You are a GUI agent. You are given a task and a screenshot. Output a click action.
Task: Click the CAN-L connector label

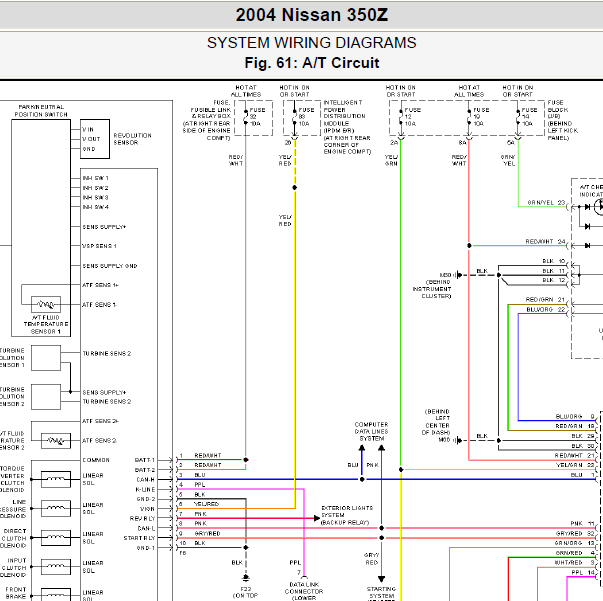tap(146, 528)
